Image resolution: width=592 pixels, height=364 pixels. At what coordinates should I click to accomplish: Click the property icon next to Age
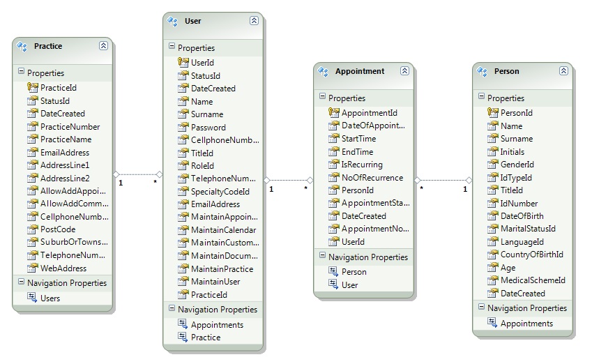coord(493,267)
